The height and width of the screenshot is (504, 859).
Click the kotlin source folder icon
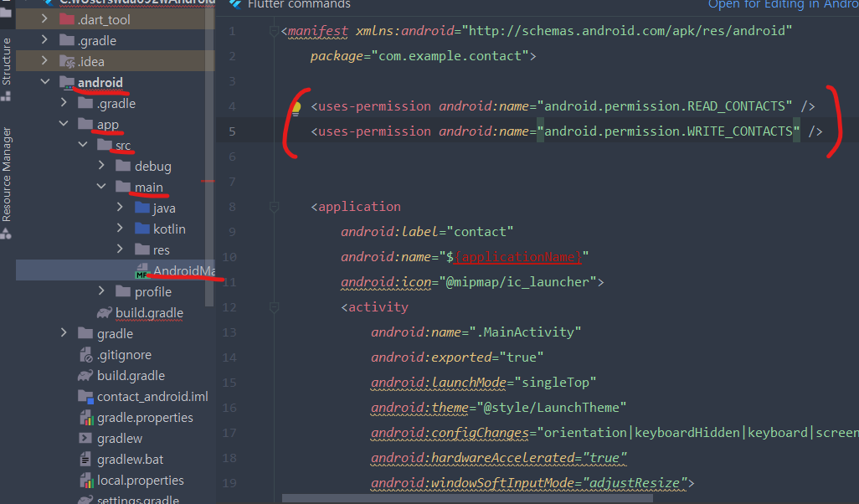pos(142,228)
